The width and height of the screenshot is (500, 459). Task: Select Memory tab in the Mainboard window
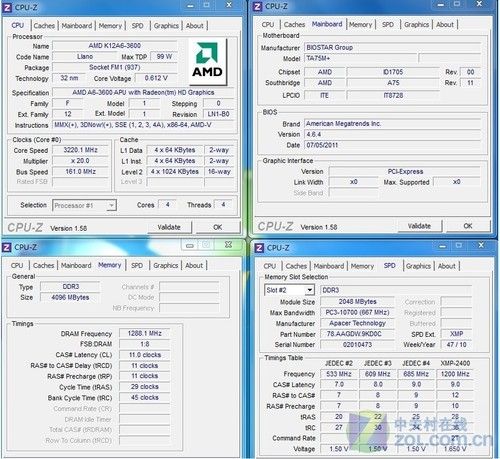point(360,25)
